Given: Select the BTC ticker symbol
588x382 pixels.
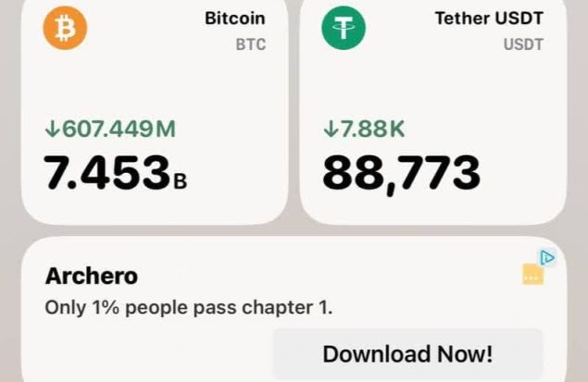Looking at the screenshot, I should coord(251,44).
